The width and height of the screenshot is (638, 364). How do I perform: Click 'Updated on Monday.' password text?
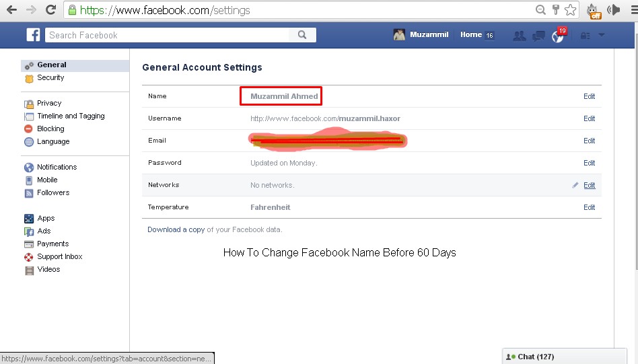[283, 163]
